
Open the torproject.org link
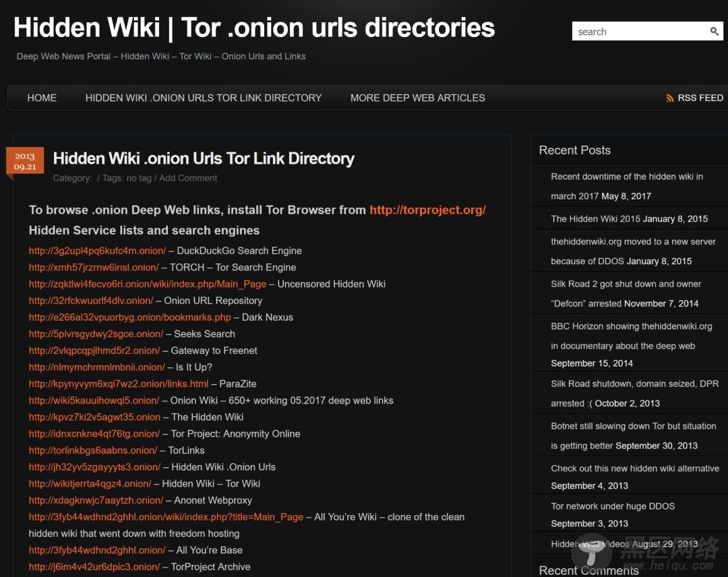tap(427, 210)
